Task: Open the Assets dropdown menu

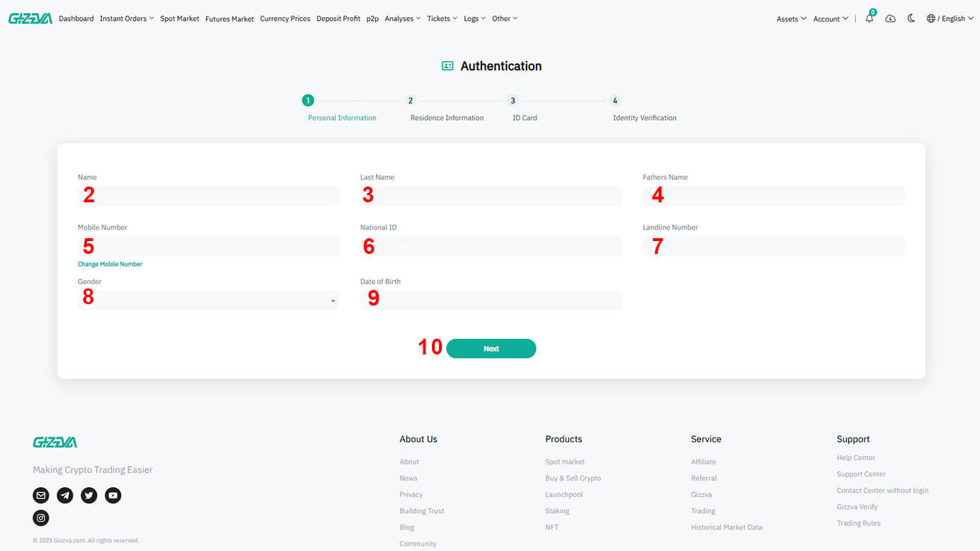Action: [x=791, y=19]
